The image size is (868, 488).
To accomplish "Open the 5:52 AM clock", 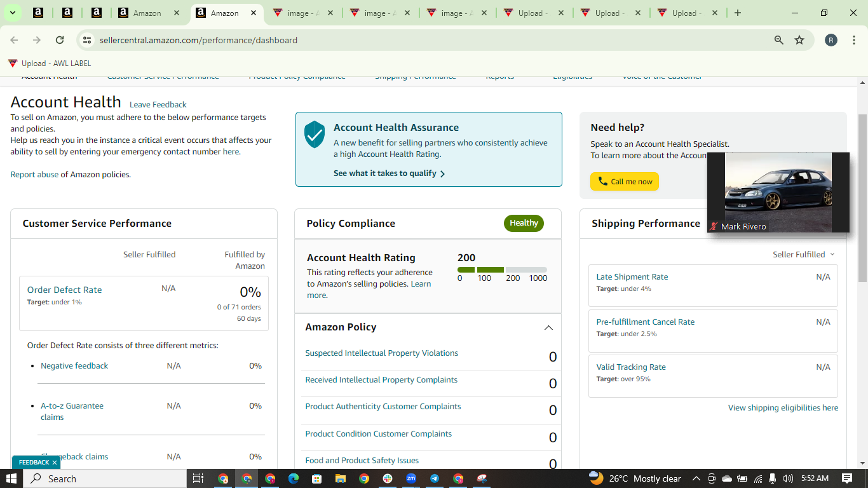I will (815, 478).
